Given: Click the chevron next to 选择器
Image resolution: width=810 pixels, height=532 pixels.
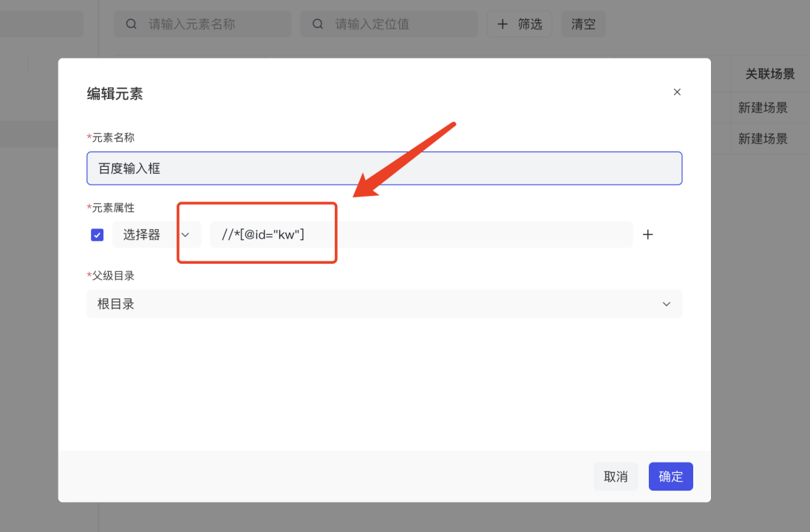Looking at the screenshot, I should pyautogui.click(x=186, y=235).
